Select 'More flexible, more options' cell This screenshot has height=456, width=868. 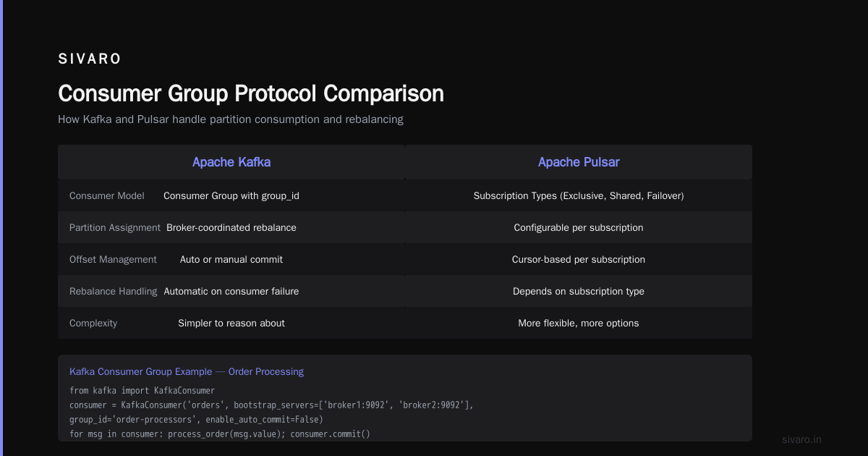[x=579, y=323]
